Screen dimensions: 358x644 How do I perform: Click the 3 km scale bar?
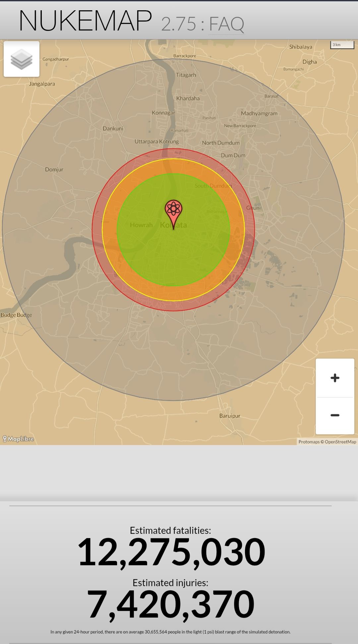(342, 45)
